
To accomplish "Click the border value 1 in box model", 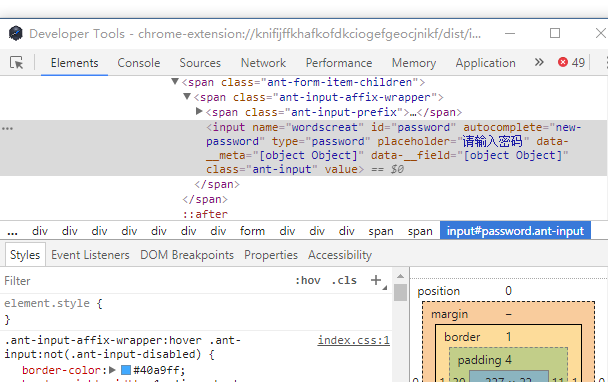I will click(508, 337).
